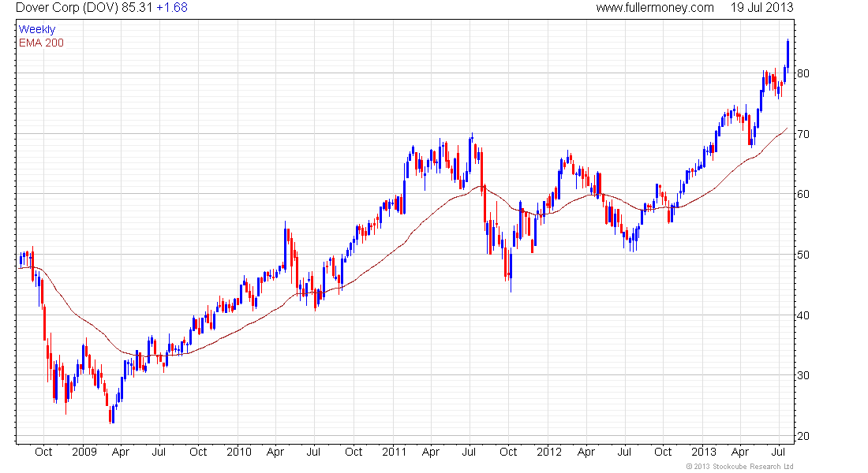This screenshot has width=868, height=473.
Task: Click the 2011 year label on axis
Action: tap(394, 452)
